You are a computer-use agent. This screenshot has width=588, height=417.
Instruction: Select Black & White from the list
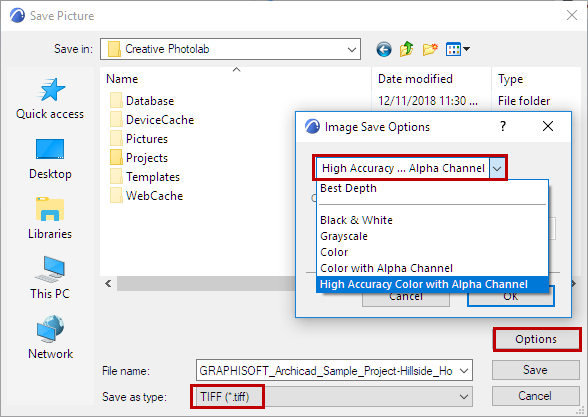point(356,220)
